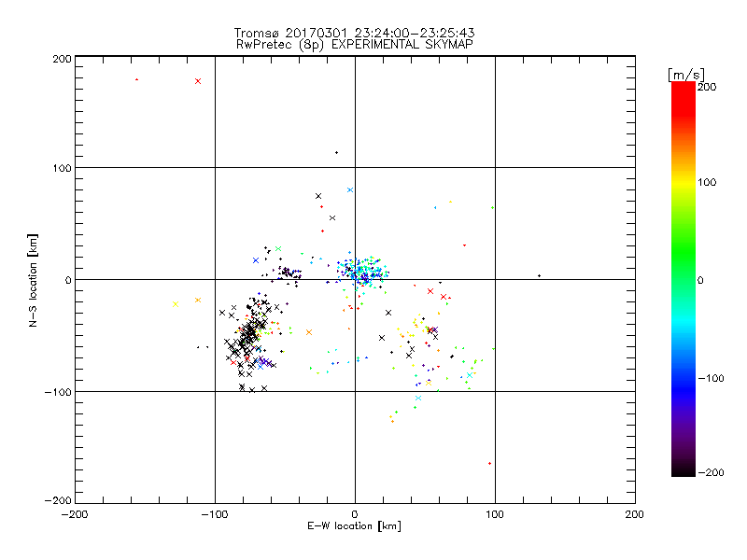Click the lone black dot right of center on zero line
Screen dimensions: 747x560
point(540,275)
